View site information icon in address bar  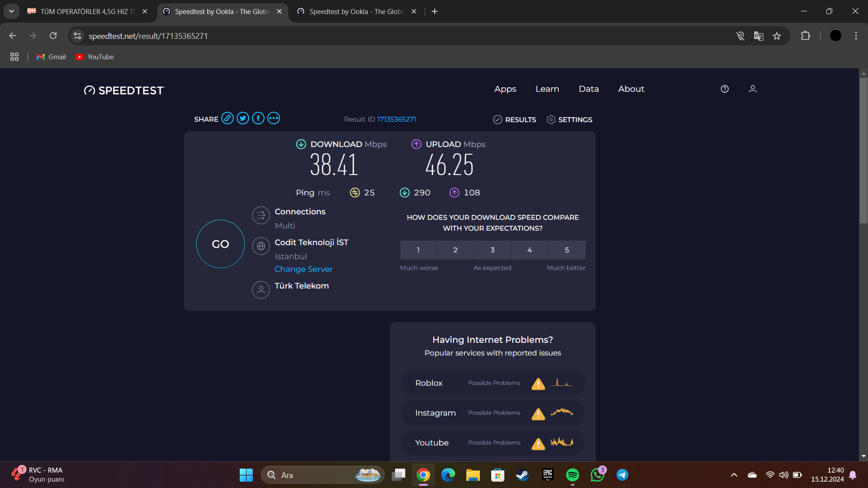78,36
